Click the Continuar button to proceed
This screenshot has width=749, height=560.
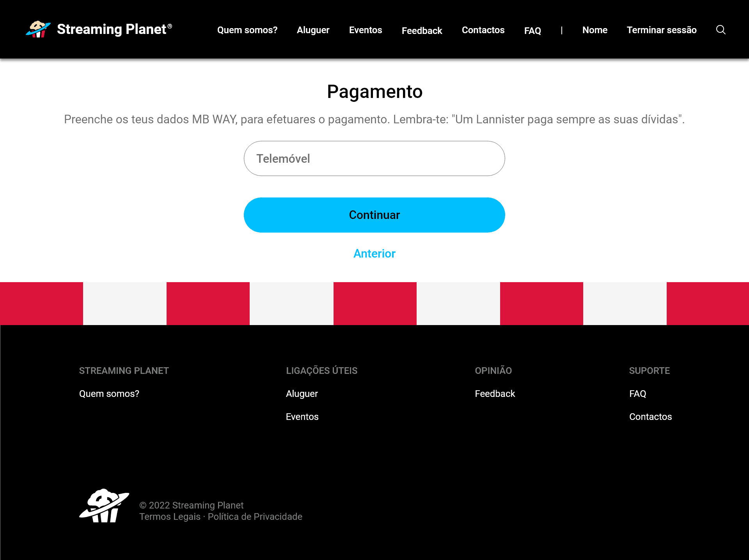point(374,215)
